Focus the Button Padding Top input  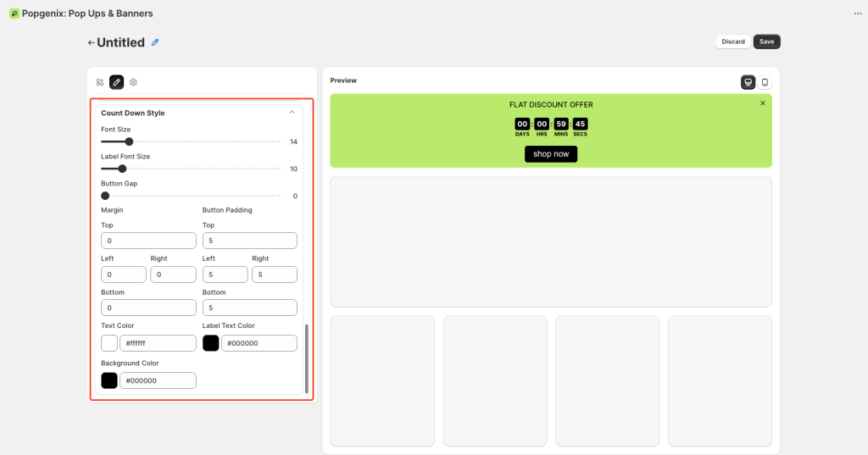[x=250, y=241]
